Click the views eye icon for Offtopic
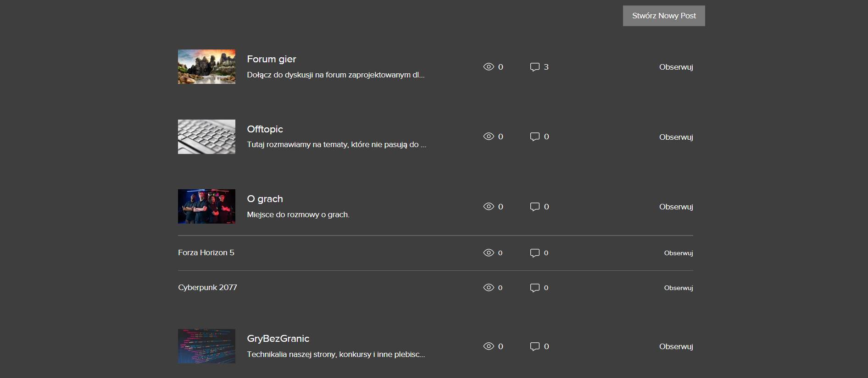Image resolution: width=868 pixels, height=378 pixels. coord(489,137)
